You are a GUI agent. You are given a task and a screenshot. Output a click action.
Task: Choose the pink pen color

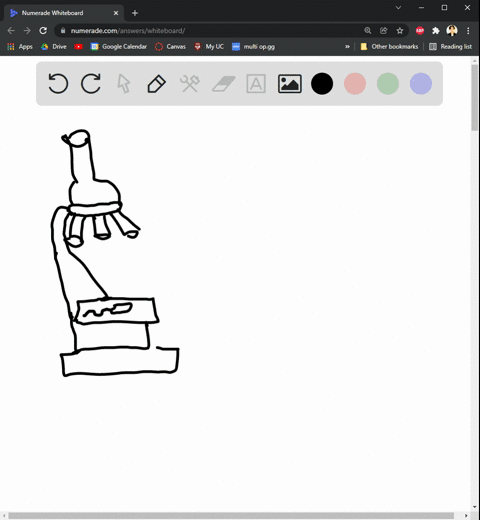click(x=355, y=84)
